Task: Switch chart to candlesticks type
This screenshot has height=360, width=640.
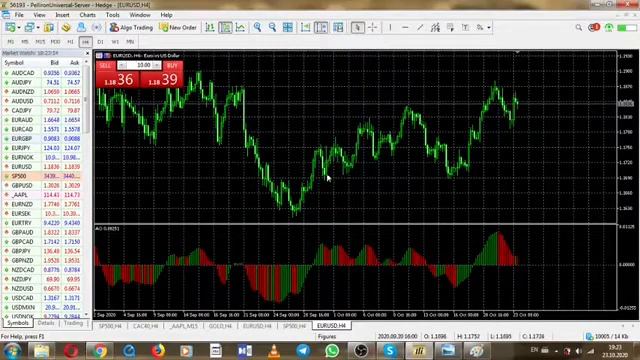Action: coord(225,27)
